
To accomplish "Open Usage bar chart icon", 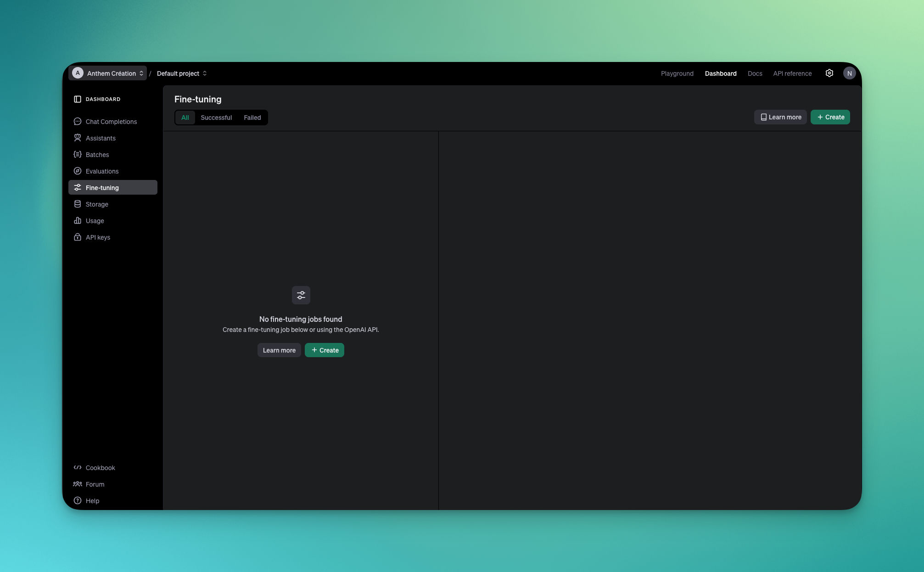I will (77, 221).
